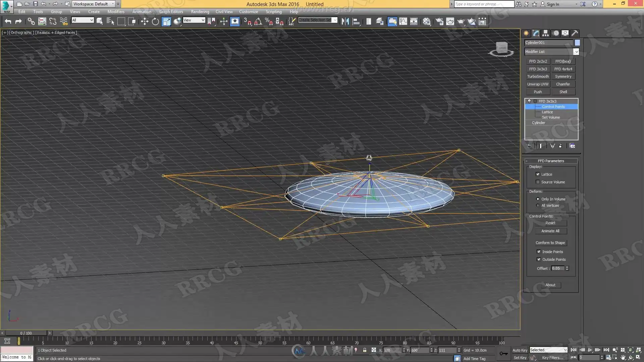Select Lattice sub-object level in modifier stack

547,112
